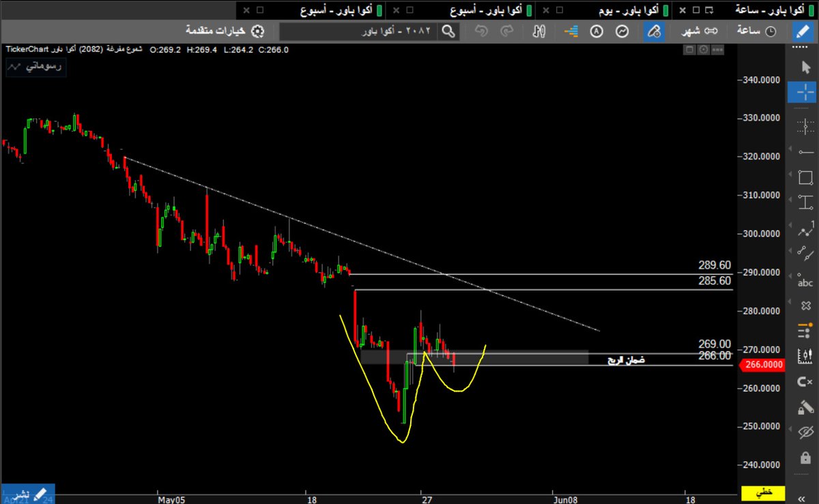Click the gear icon beside خيارات متقدمة
Viewport: 819px width, 504px height.
point(257,31)
